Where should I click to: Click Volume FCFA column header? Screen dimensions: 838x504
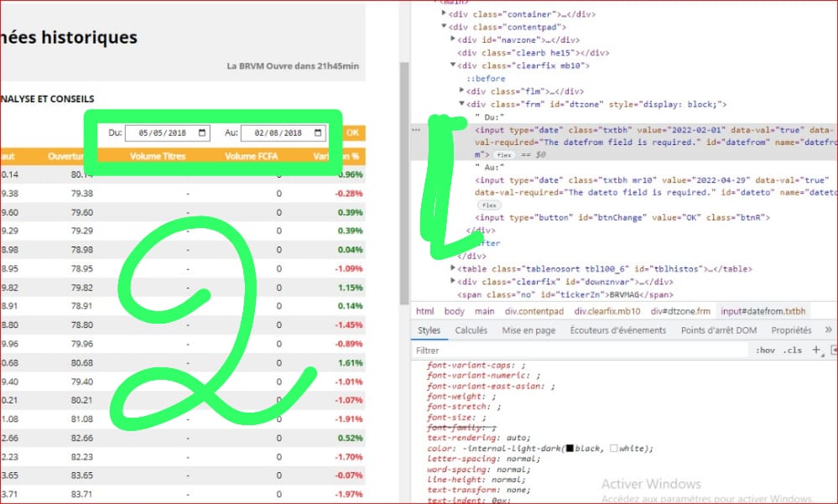[x=251, y=157]
